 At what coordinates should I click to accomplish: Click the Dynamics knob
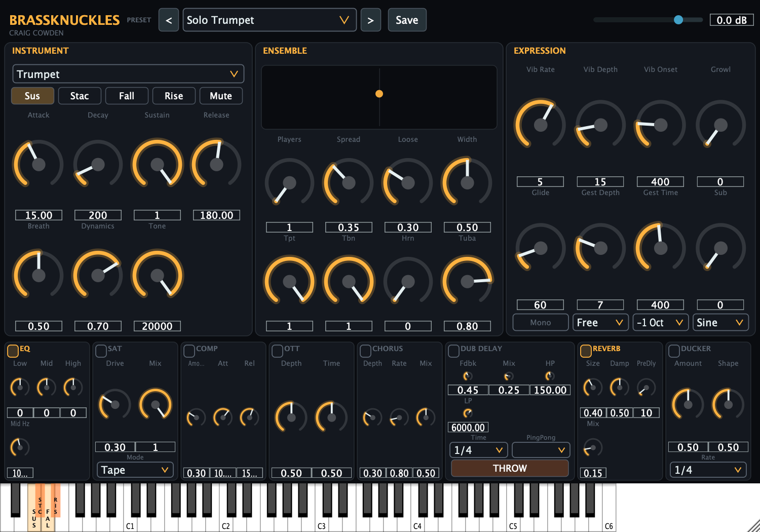(x=98, y=275)
